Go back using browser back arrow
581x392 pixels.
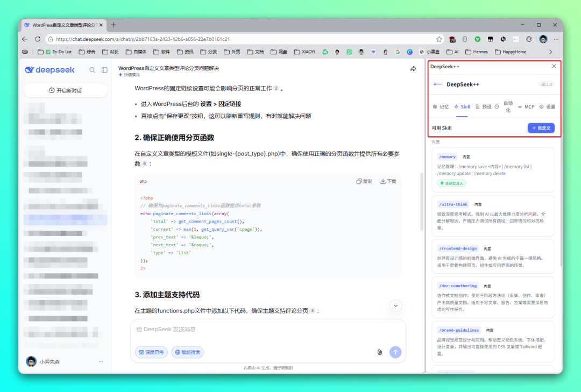point(25,39)
